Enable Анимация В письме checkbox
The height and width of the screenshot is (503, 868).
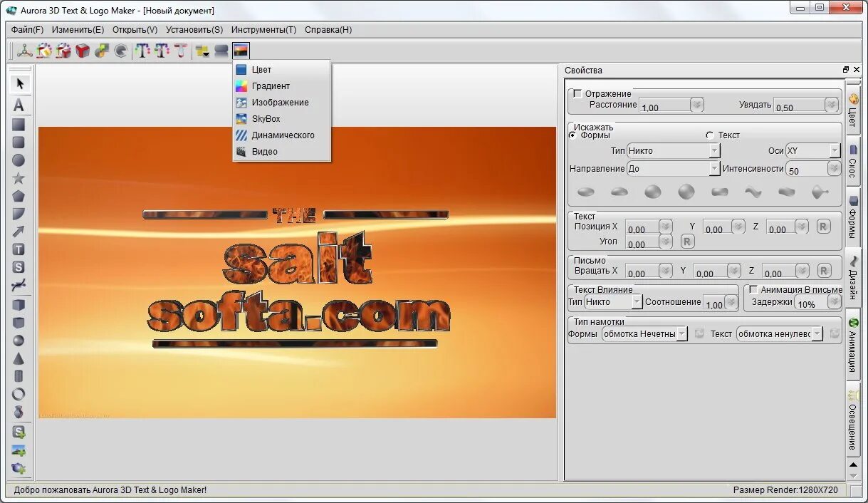click(x=753, y=289)
